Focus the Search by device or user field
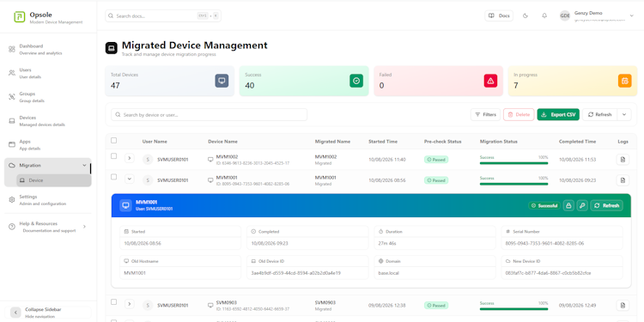 click(210, 114)
